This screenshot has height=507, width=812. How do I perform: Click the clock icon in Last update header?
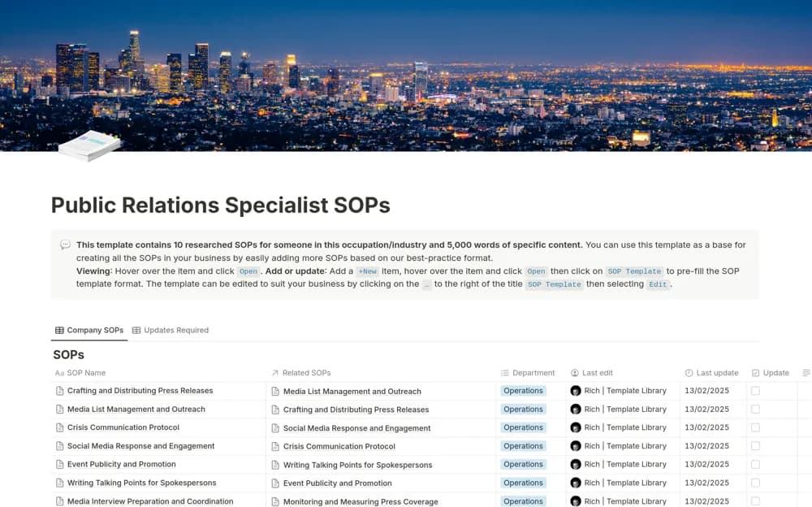coord(689,373)
